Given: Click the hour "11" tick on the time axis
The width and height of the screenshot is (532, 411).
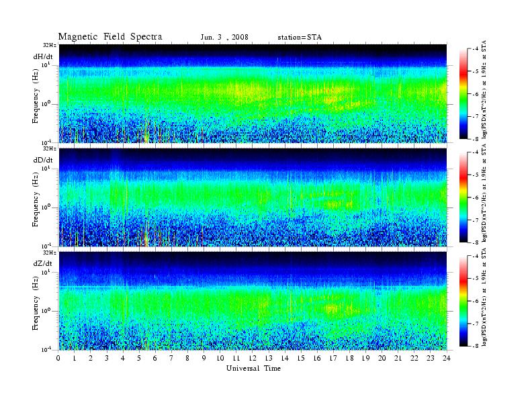Looking at the screenshot, I should point(236,358).
